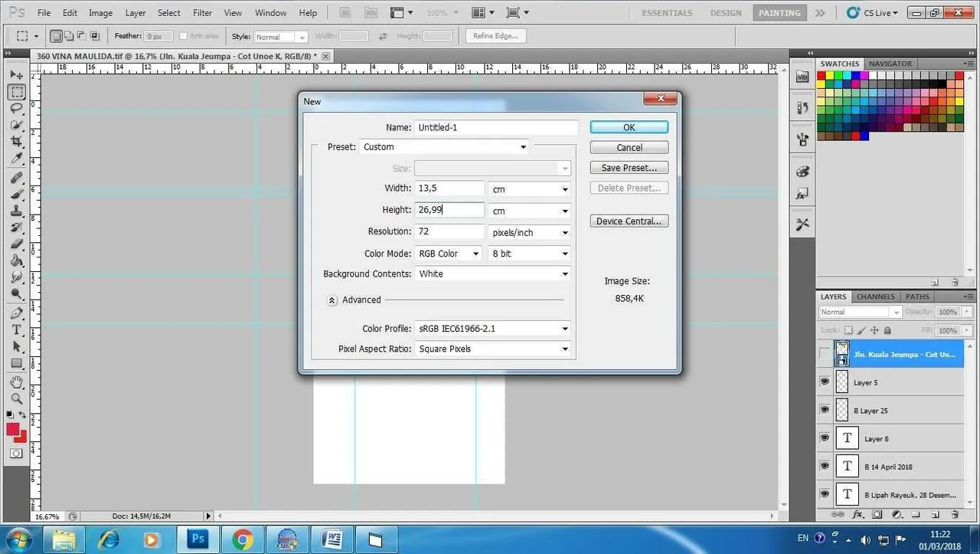The image size is (980, 554).
Task: Open the Background Contents dropdown
Action: coord(492,274)
